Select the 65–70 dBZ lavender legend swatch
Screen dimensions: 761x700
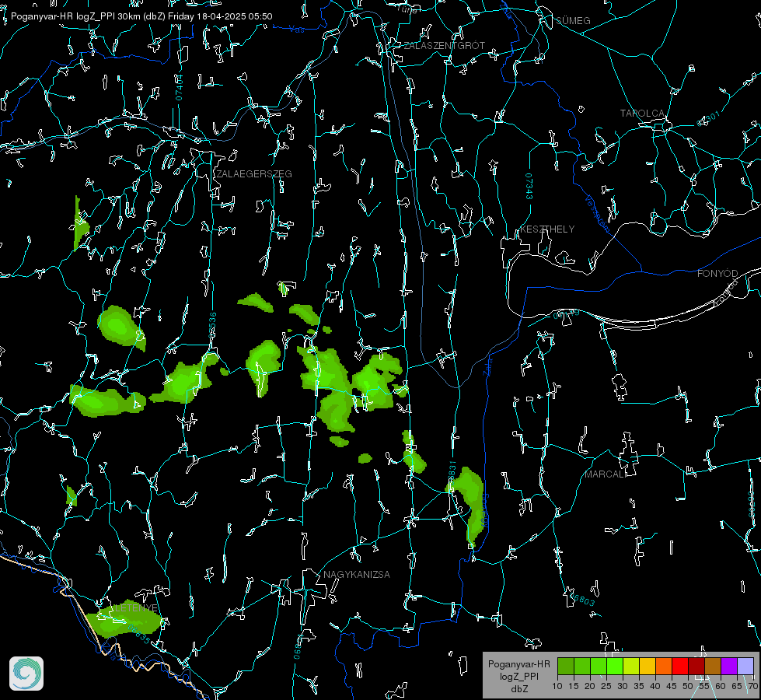tap(745, 666)
